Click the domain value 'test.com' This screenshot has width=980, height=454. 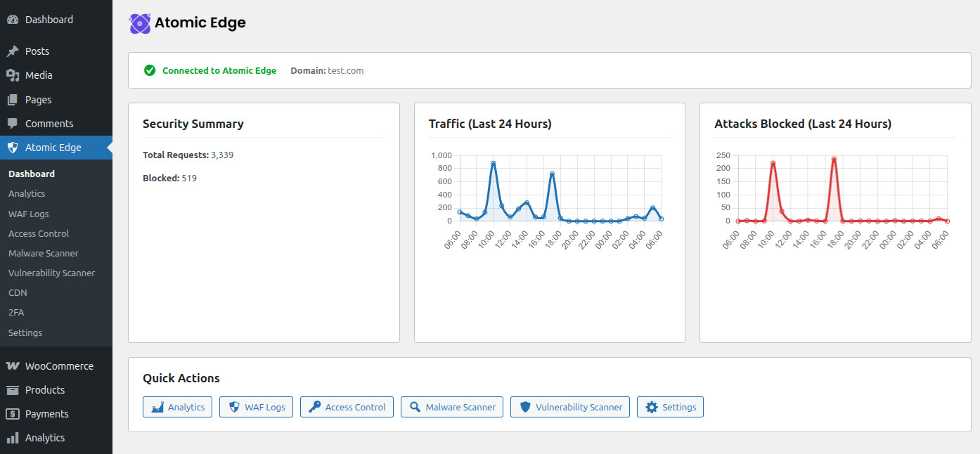(346, 70)
